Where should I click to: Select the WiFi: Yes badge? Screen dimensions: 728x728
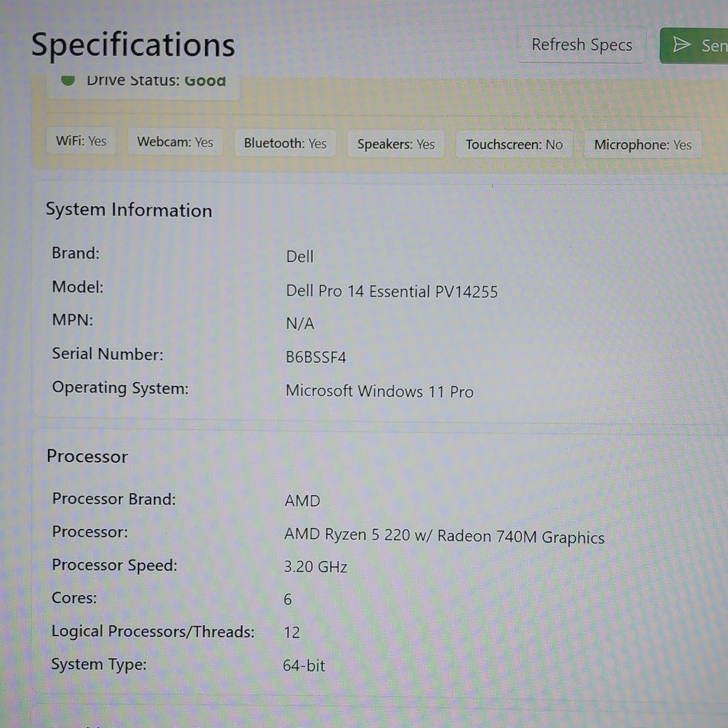81,141
